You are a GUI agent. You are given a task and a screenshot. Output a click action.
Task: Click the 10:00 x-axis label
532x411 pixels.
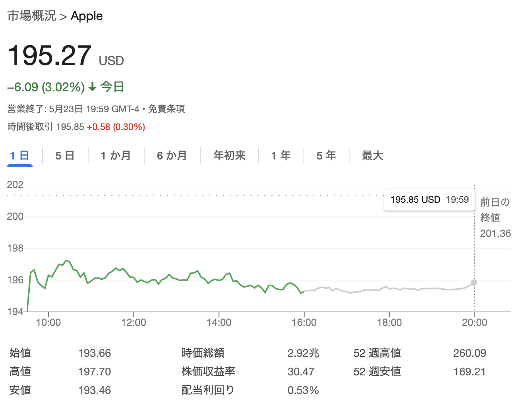click(48, 322)
